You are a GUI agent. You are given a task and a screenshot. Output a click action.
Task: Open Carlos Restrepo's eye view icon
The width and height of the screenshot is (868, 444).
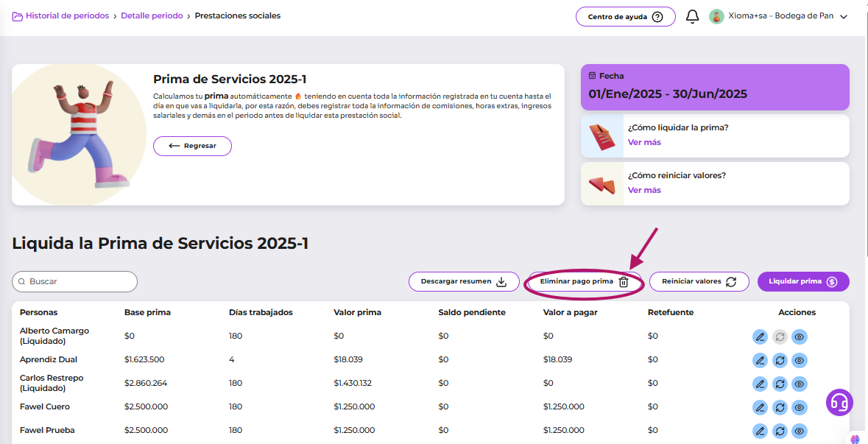[800, 384]
